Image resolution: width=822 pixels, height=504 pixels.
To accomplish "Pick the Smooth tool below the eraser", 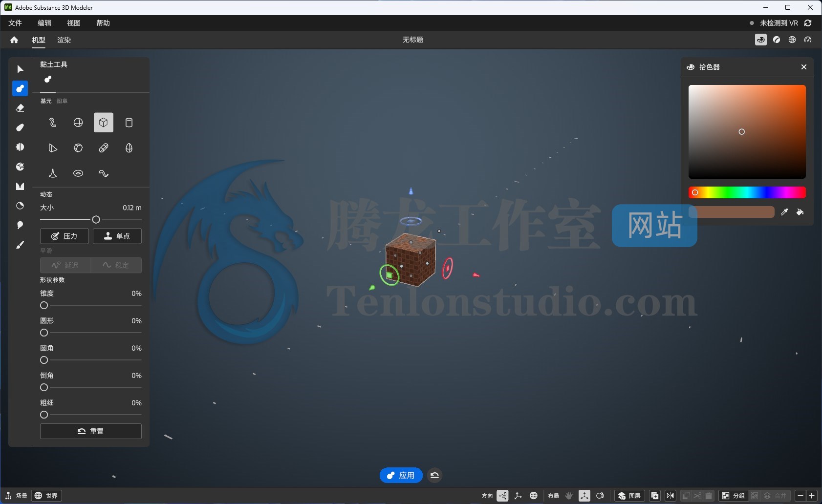I will pos(20,127).
